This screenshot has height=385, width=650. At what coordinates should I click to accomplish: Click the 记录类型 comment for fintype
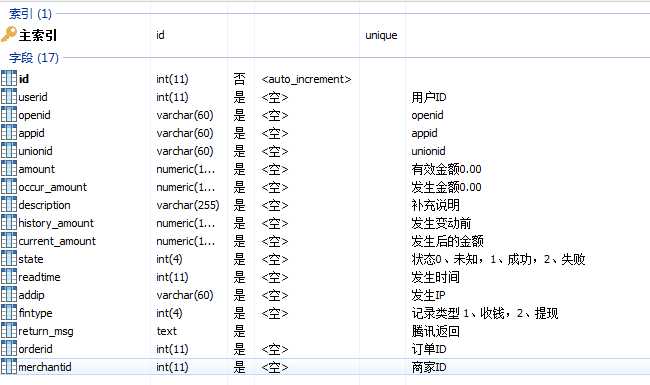pyautogui.click(x=485, y=313)
